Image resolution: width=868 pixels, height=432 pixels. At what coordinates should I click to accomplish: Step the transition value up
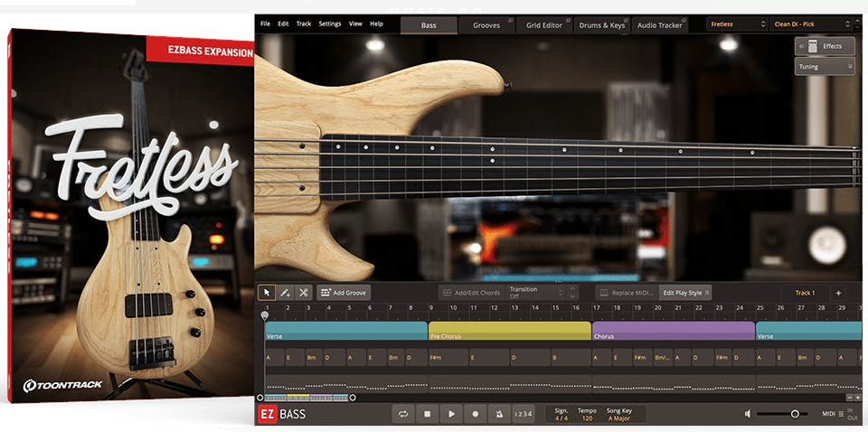572,288
